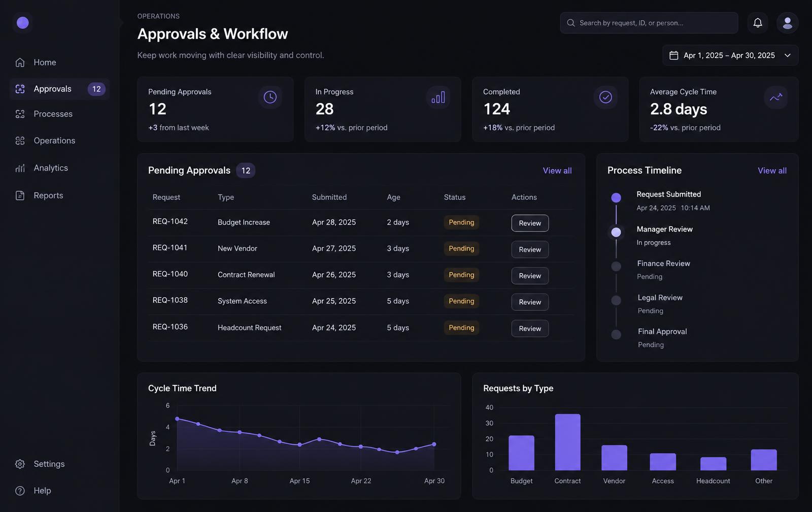The height and width of the screenshot is (512, 812).
Task: Click the Processes sidebar icon
Action: pyautogui.click(x=20, y=114)
